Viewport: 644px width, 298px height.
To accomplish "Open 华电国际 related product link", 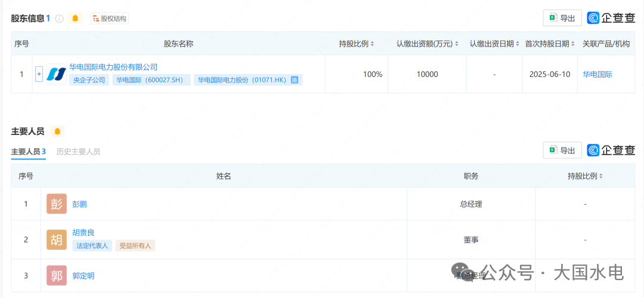I will point(597,75).
